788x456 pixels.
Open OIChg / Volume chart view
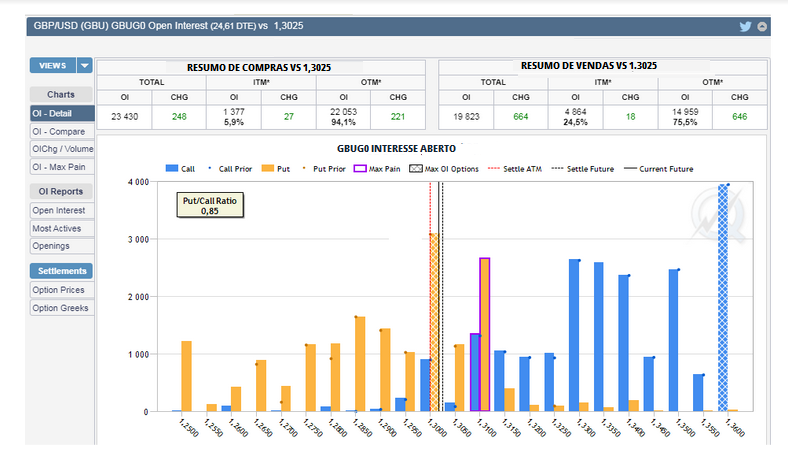[62, 149]
